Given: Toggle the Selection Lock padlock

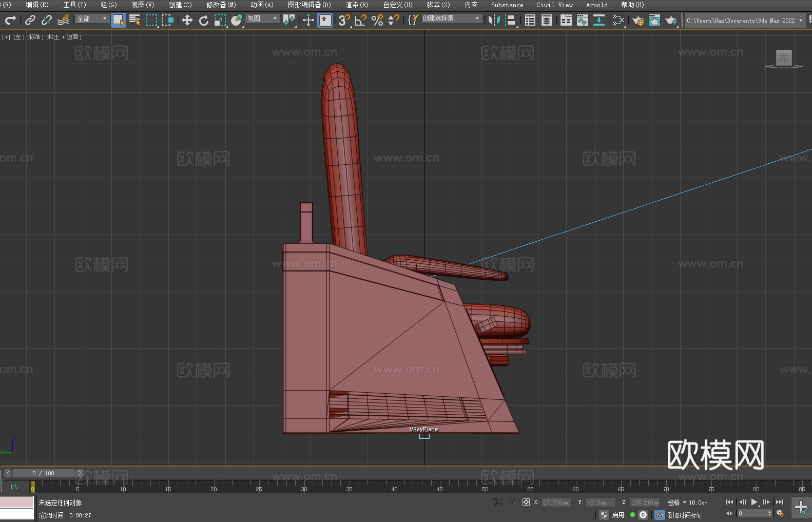Looking at the screenshot, I should pos(512,502).
